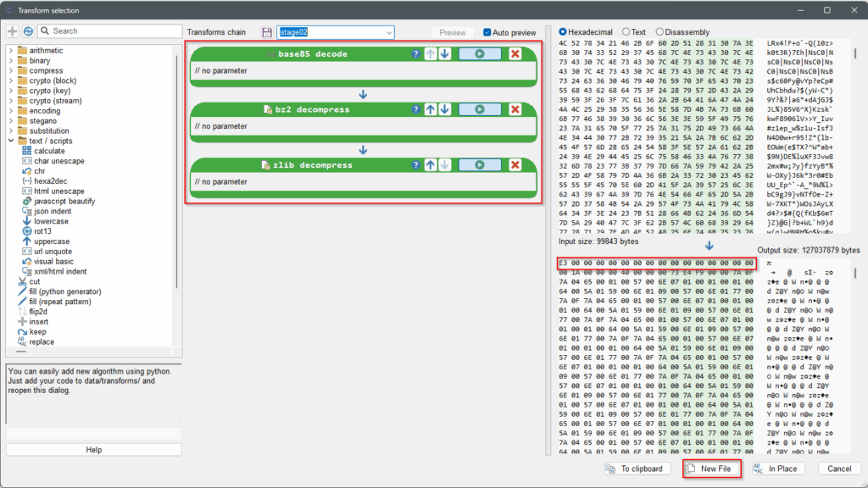Click the transform Search input field
The width and height of the screenshot is (868, 488).
110,31
